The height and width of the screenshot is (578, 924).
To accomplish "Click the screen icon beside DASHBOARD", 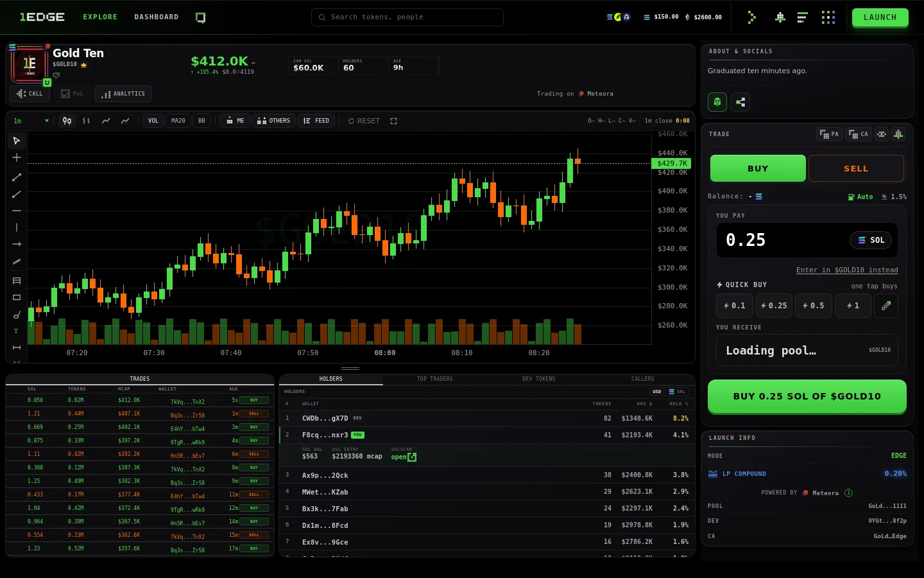I will pos(200,17).
